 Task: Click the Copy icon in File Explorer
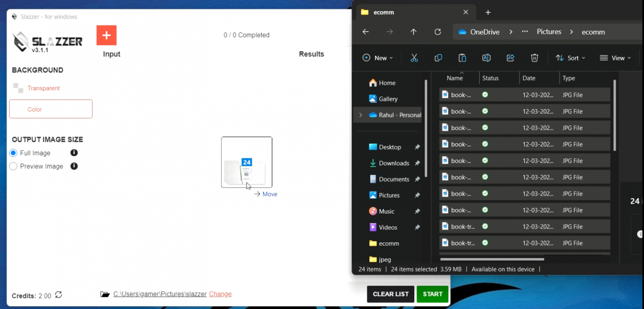tap(438, 58)
